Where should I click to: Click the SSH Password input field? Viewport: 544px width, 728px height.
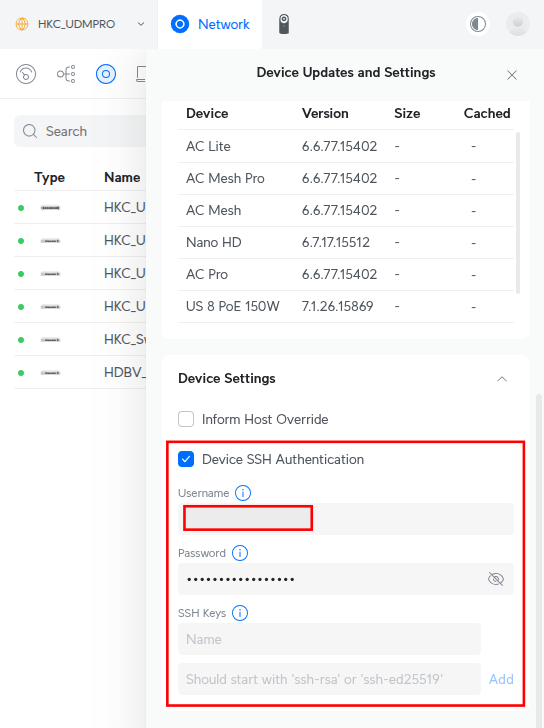(346, 579)
